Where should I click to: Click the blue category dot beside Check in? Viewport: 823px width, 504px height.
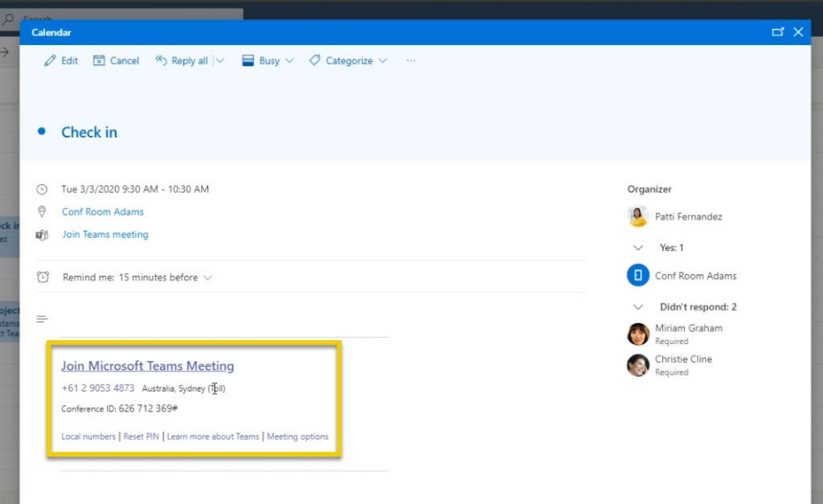[x=42, y=131]
